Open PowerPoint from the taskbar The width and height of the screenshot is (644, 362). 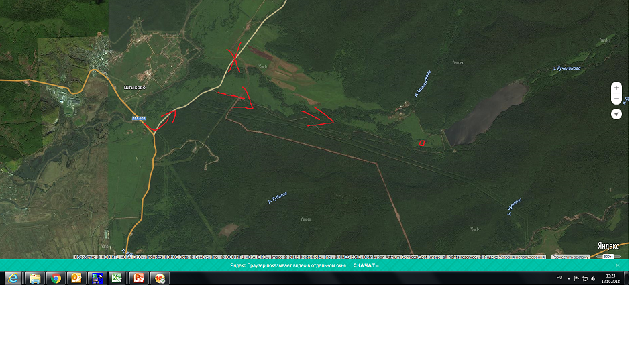tap(139, 278)
